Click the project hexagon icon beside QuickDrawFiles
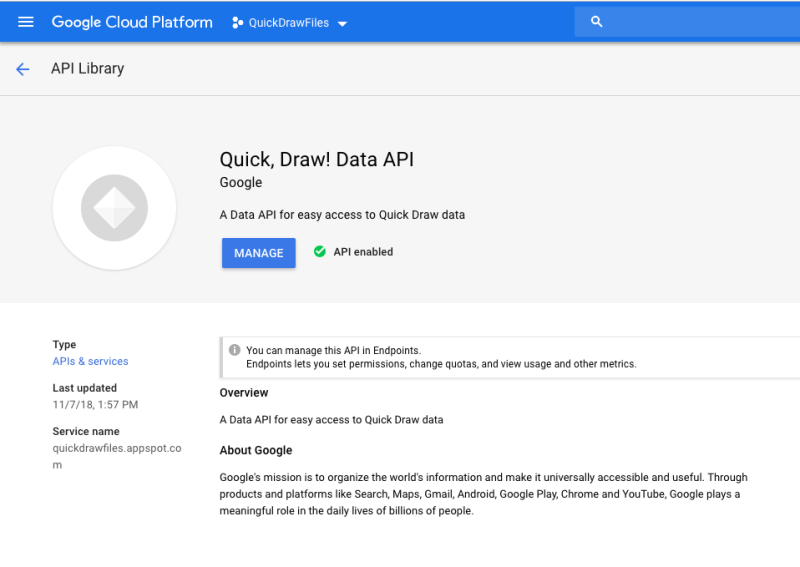800x567 pixels. pos(237,22)
